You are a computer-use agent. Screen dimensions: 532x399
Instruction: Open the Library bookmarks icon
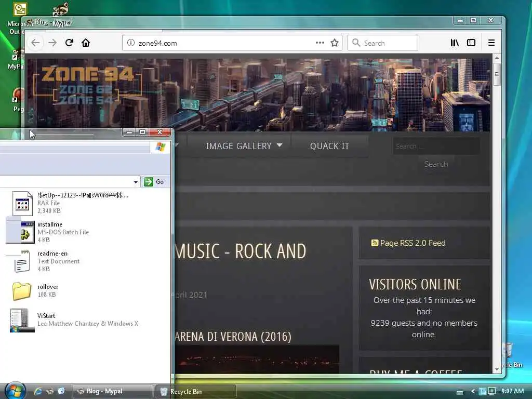[455, 43]
